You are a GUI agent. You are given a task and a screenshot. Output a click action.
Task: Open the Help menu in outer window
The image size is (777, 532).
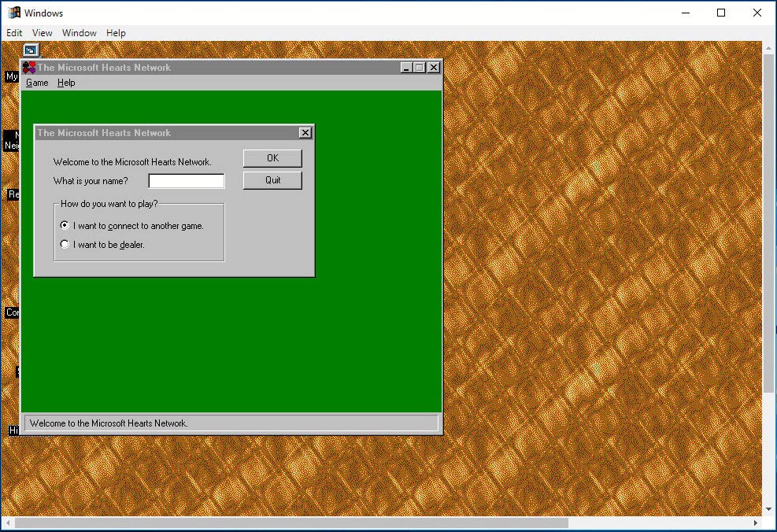click(x=116, y=33)
